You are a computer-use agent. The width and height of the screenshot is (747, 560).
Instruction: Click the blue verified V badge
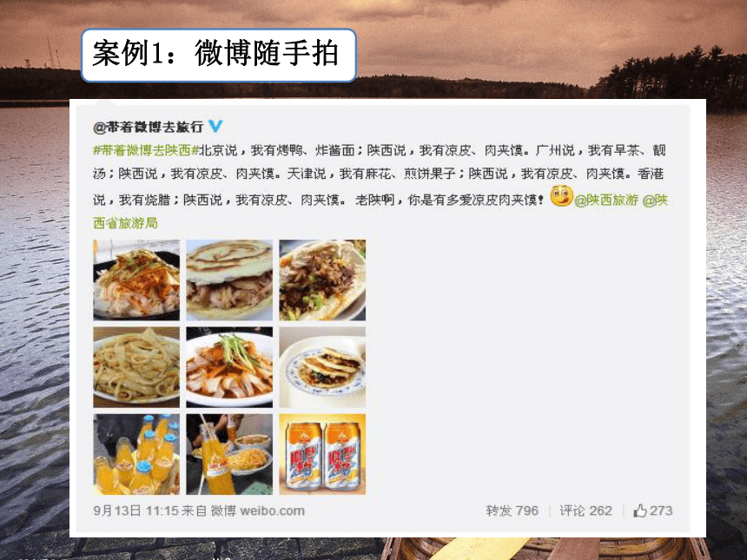click(x=215, y=126)
